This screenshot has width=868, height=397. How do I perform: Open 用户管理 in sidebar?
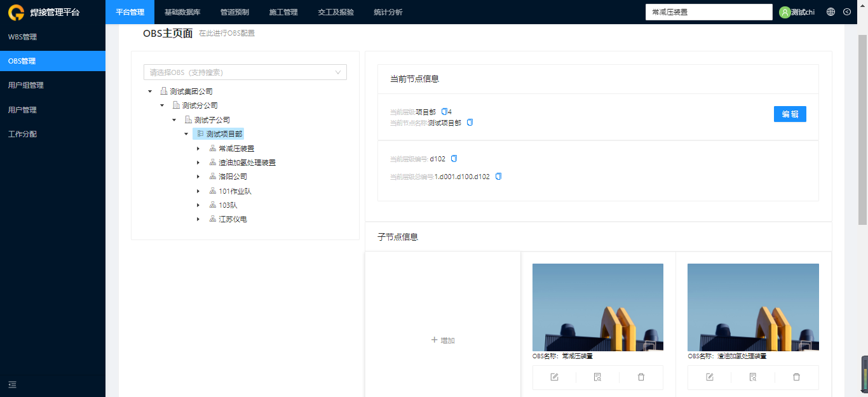[x=53, y=110]
